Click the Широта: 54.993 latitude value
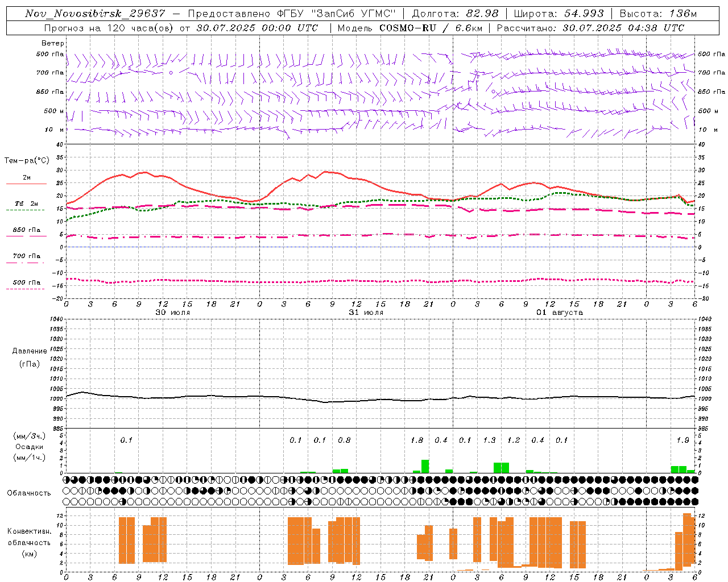Screen dimensions: 728x582 click(559, 14)
